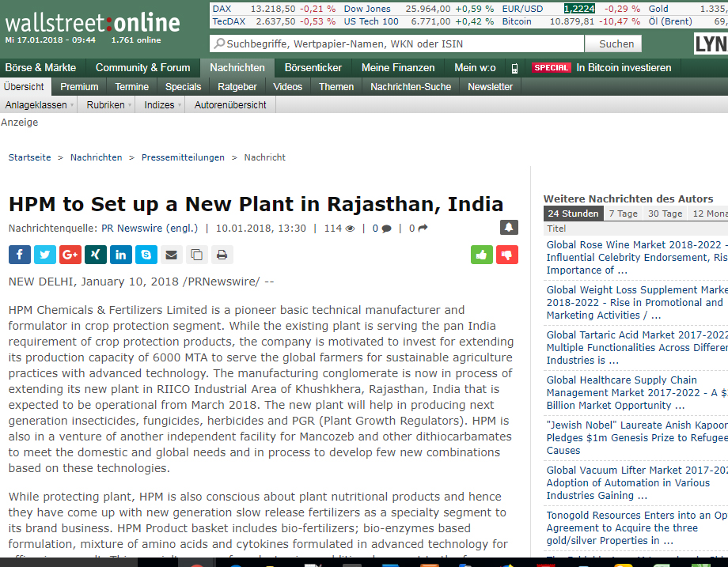Open wallstreet:online logo homepage

tap(93, 23)
